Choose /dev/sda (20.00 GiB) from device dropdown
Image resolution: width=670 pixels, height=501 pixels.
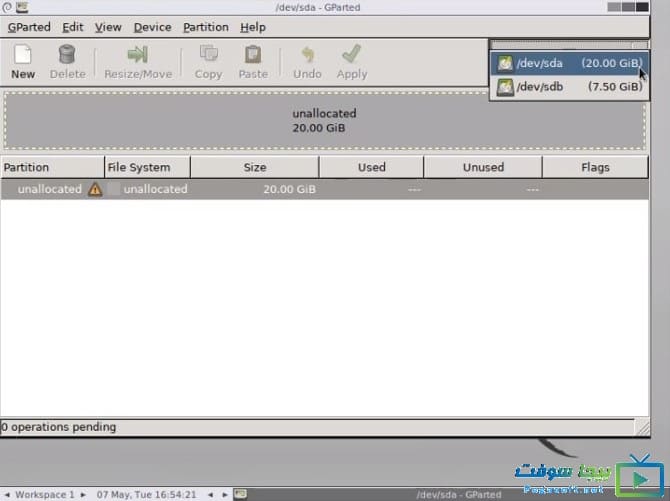coord(569,63)
